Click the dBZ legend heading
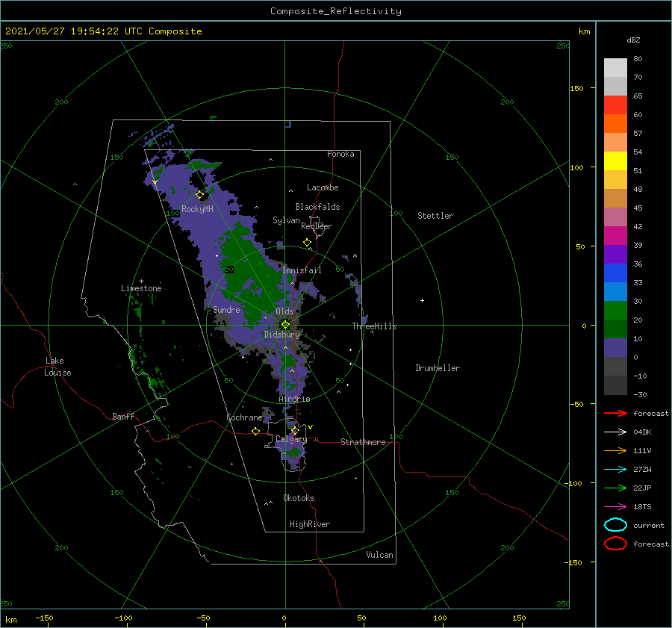Screen dimensions: 672x628 [x=633, y=40]
